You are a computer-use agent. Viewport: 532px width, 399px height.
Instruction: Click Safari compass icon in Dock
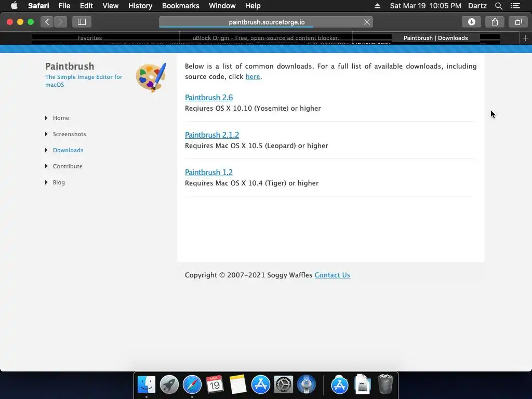[x=192, y=384]
